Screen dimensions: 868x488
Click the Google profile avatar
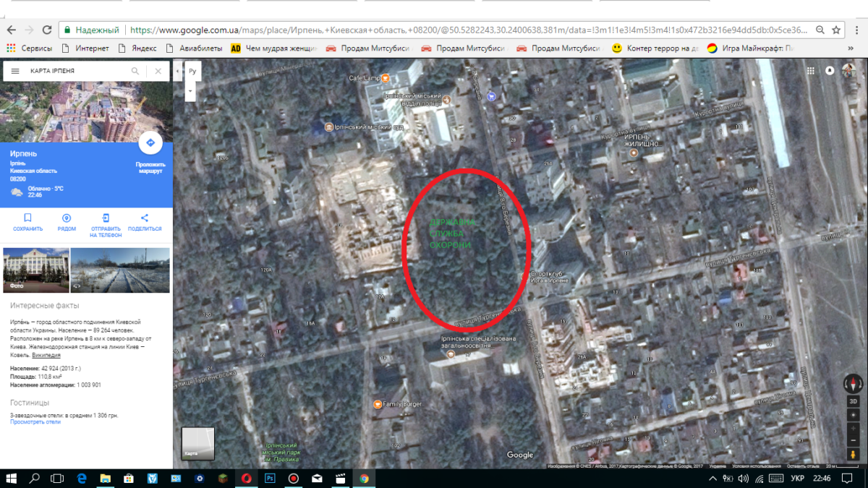(848, 71)
